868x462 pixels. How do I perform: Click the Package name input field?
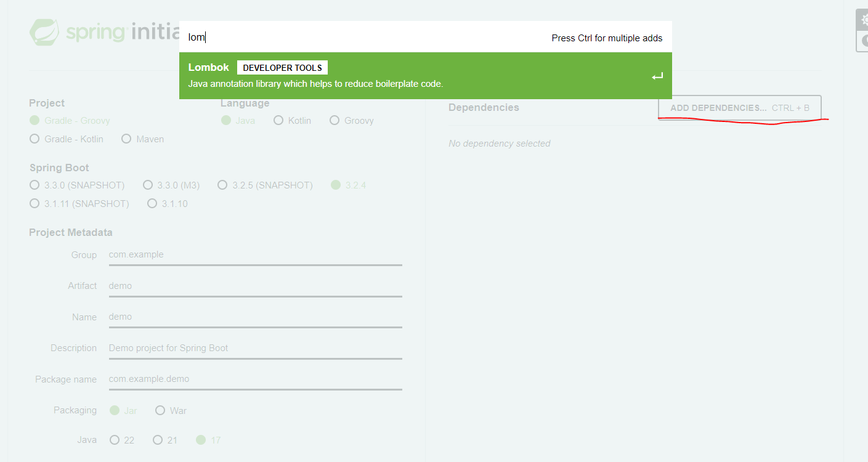tap(255, 379)
